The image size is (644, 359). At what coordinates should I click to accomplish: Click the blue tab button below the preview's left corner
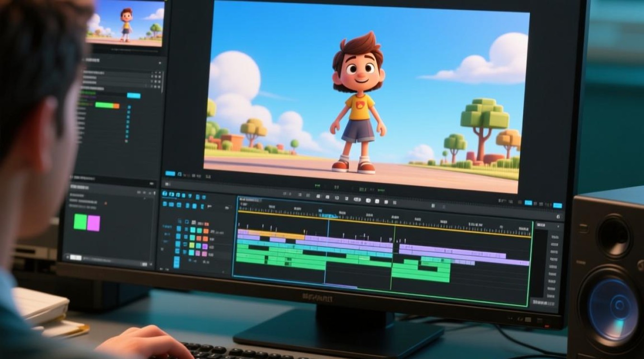170,173
